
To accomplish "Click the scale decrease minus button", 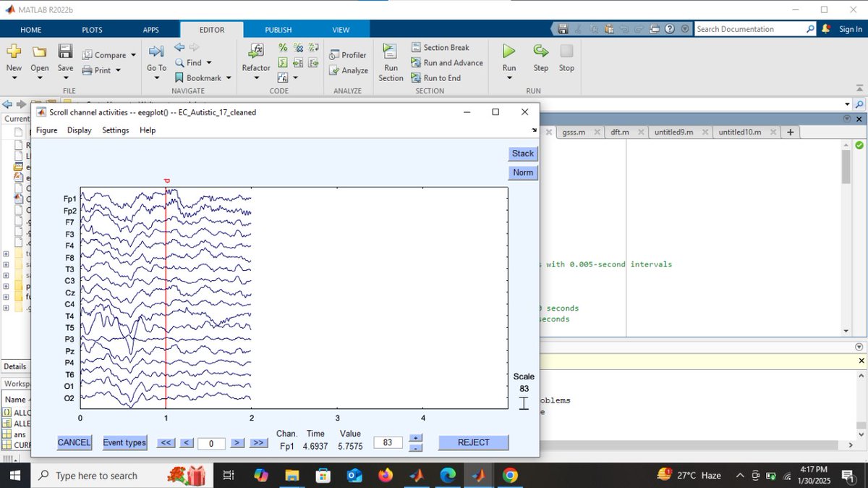I will point(416,447).
